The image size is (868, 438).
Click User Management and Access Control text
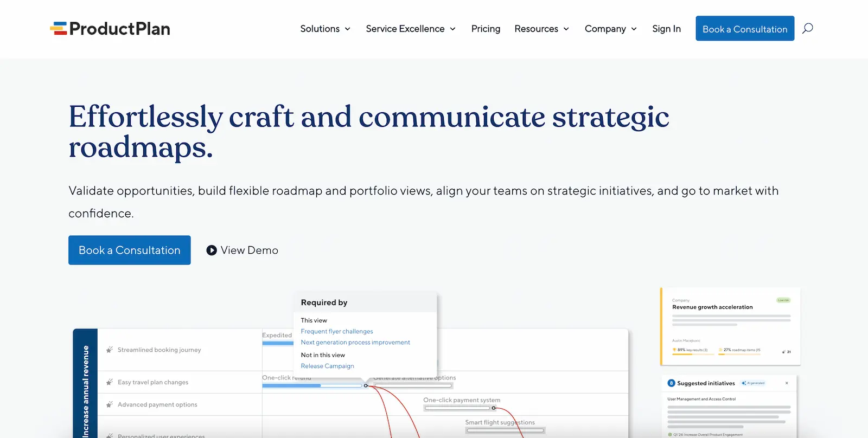tap(701, 399)
